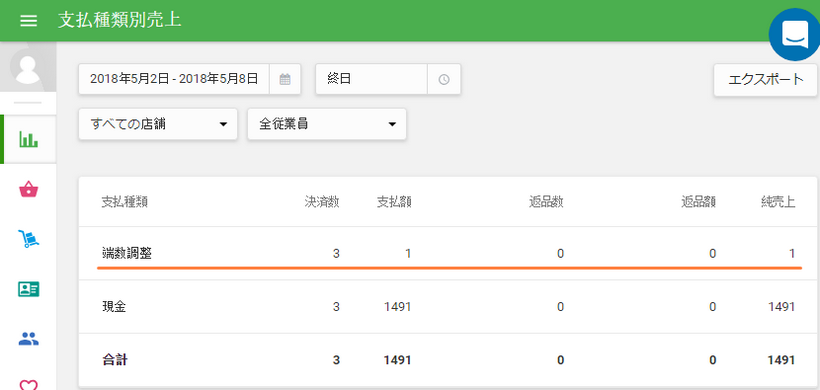
Task: Click the 決済数 column header
Action: (x=322, y=202)
